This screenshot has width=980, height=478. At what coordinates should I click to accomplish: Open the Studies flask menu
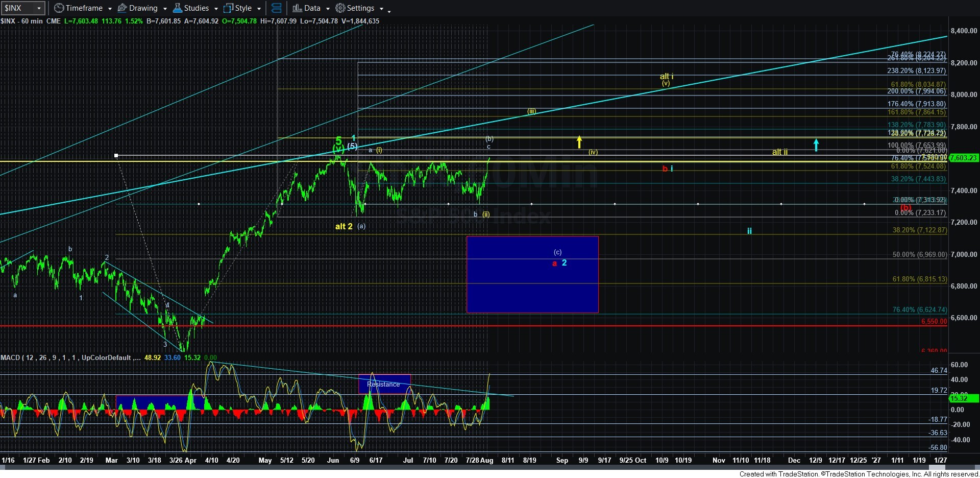195,8
